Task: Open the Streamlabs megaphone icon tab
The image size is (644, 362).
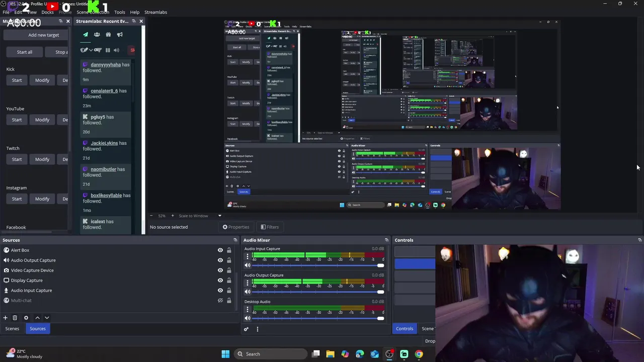Action: click(x=120, y=35)
